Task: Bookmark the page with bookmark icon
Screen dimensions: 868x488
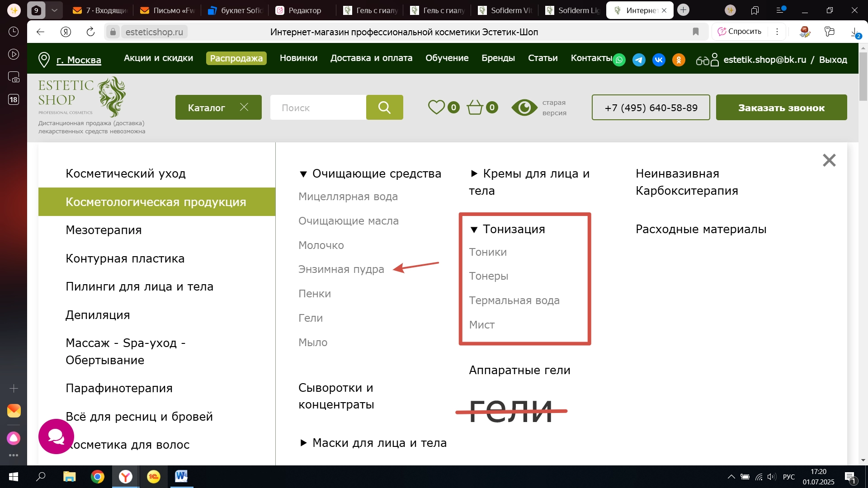Action: [x=696, y=32]
